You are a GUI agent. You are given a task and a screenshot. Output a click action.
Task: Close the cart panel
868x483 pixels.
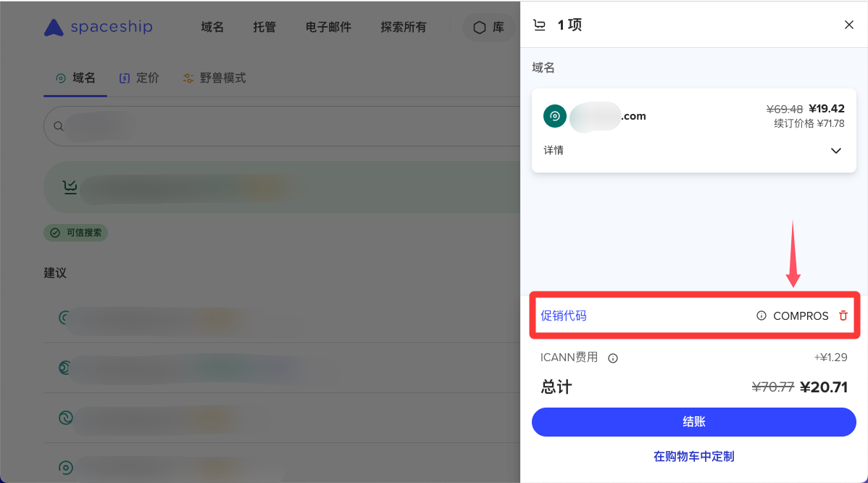tap(849, 25)
